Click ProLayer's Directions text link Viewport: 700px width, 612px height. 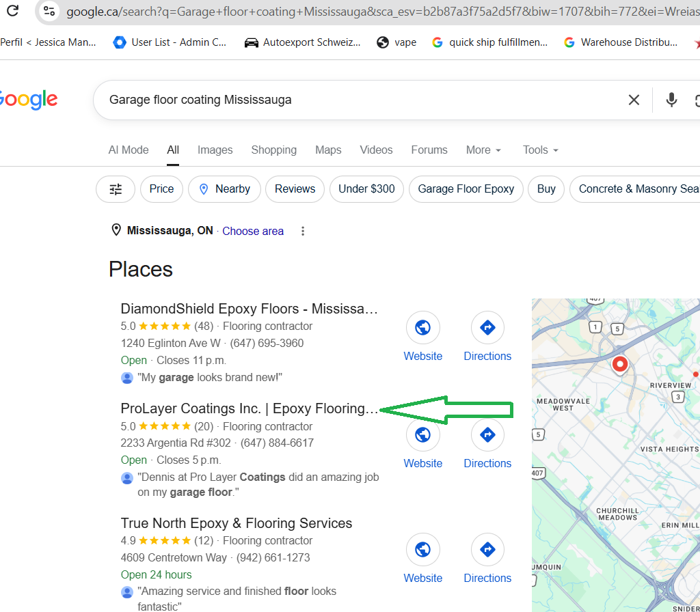[x=487, y=463]
